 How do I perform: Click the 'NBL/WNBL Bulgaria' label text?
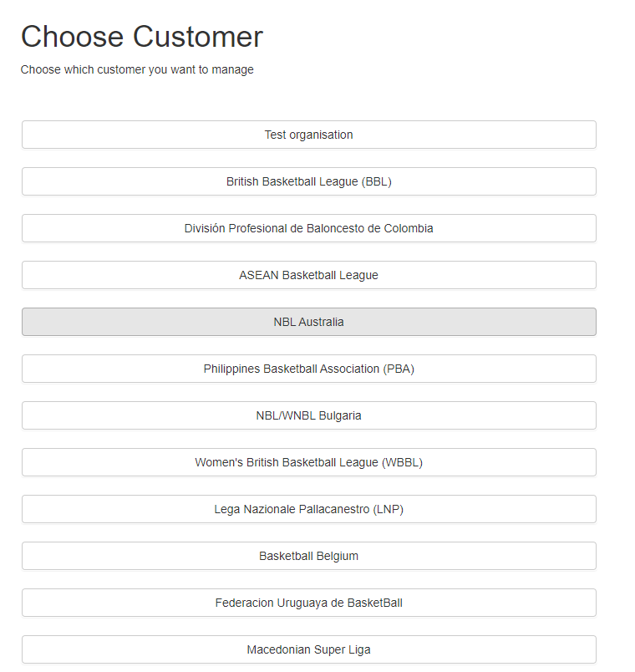[x=308, y=415]
